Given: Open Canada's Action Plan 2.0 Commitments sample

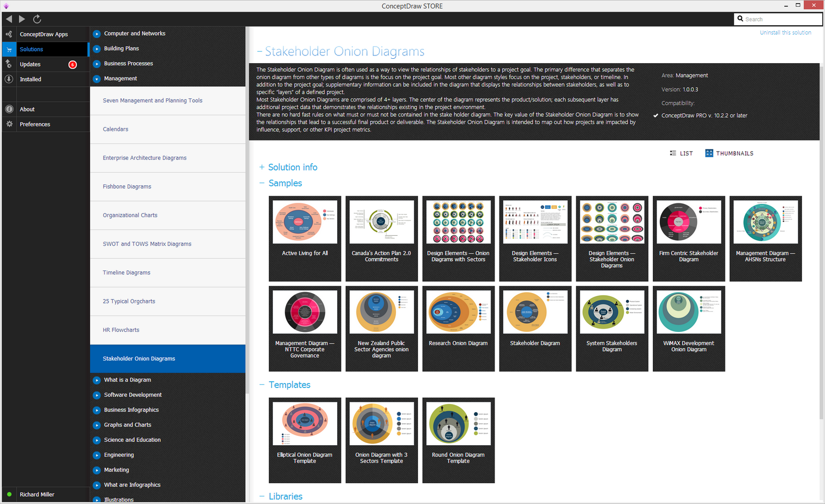Looking at the screenshot, I should click(x=382, y=239).
